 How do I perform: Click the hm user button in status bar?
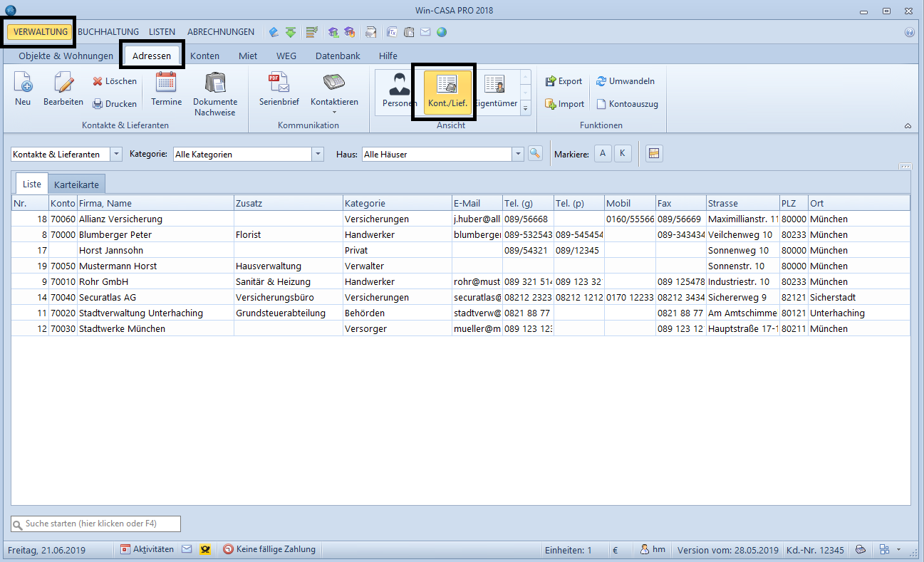[x=653, y=549]
